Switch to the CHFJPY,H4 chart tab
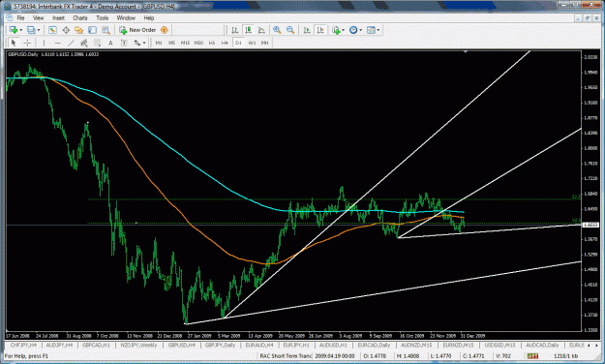605x364 pixels. tap(23, 345)
